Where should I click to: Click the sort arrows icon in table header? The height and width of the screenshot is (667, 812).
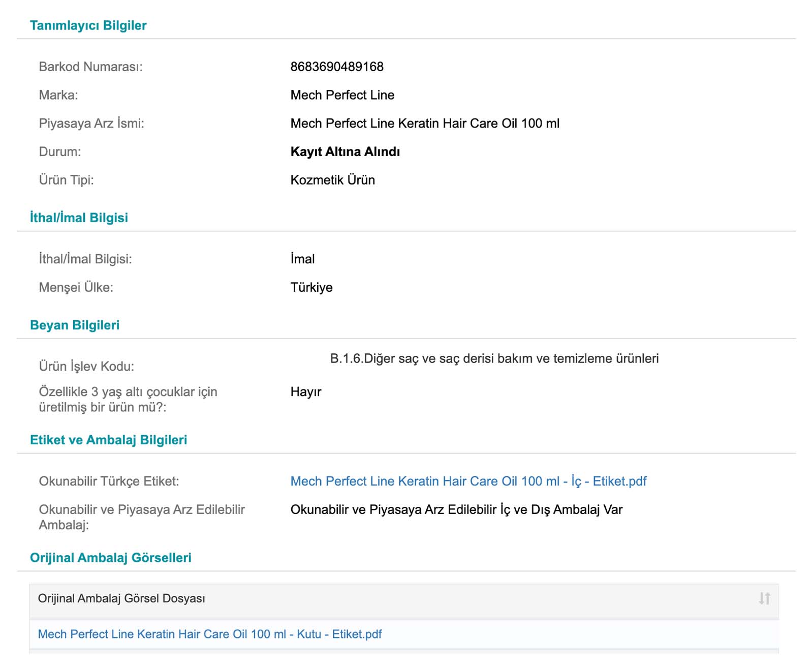[764, 598]
